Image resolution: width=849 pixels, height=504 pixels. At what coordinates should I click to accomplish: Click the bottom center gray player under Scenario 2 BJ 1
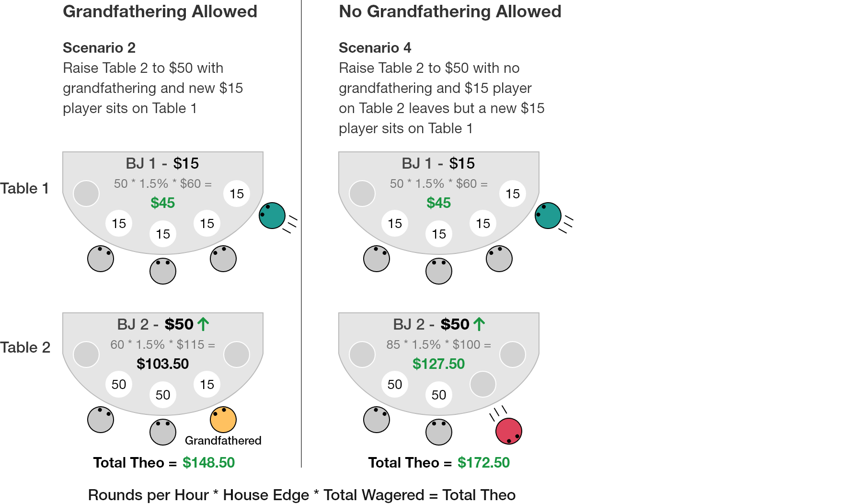click(163, 271)
